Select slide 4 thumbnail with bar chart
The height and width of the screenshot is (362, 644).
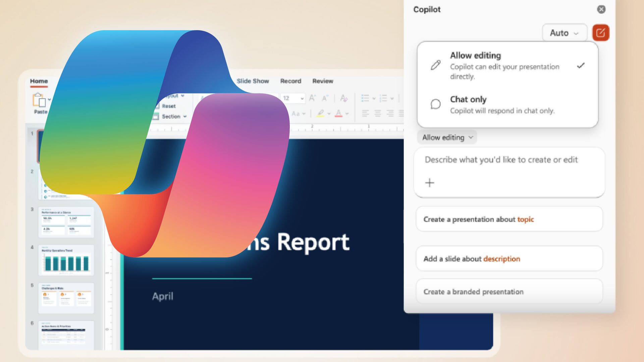pyautogui.click(x=66, y=260)
